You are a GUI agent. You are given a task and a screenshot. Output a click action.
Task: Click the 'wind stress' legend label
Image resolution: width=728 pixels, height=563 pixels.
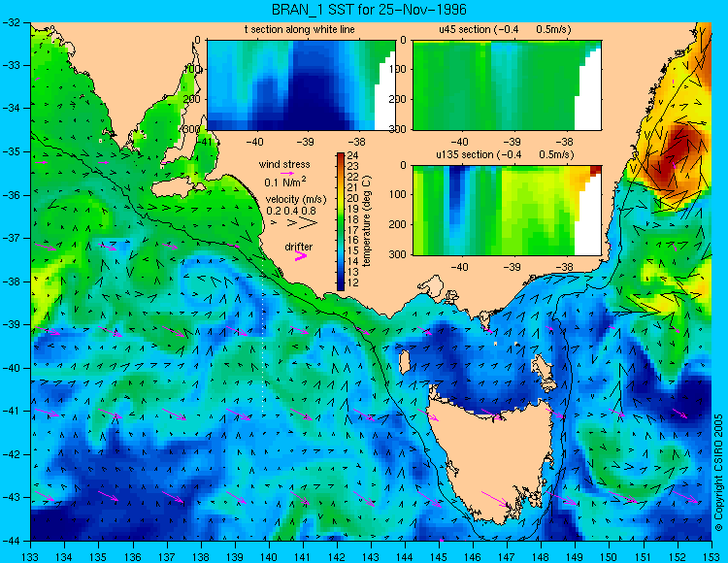(x=284, y=164)
